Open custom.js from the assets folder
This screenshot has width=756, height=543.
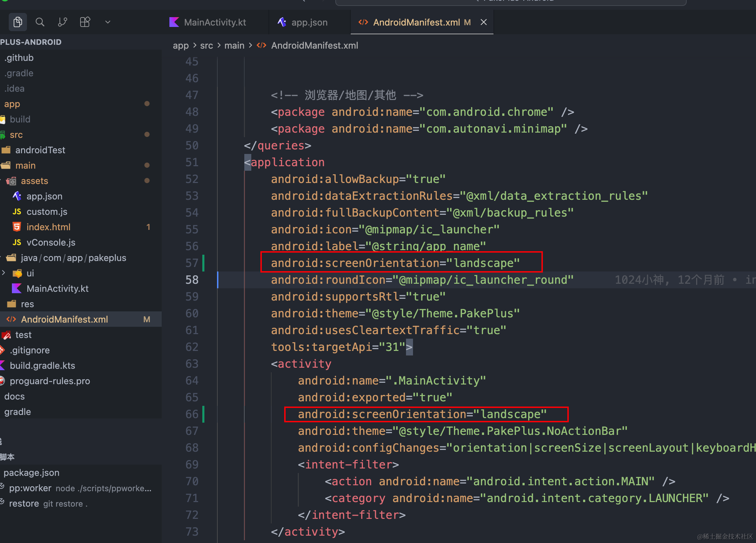pos(47,212)
